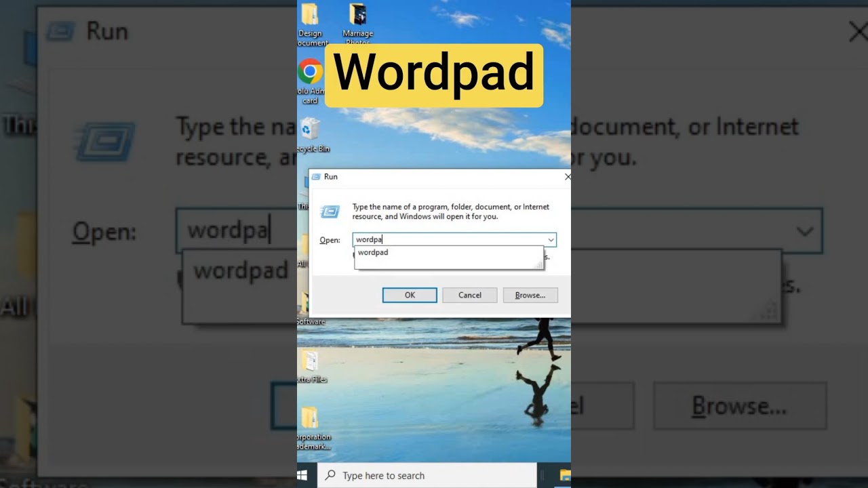The image size is (868, 488).
Task: Click the Run dialog title text
Action: pos(331,177)
